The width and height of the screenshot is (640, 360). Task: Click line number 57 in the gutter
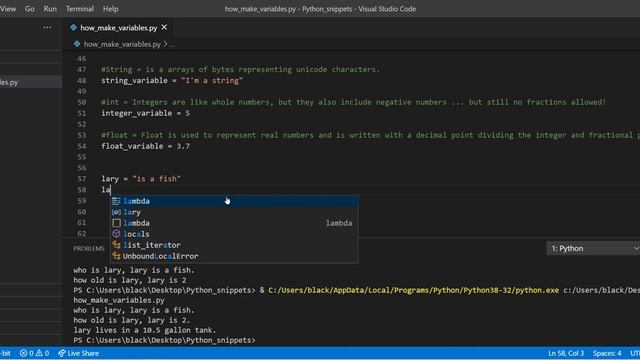[x=82, y=179]
